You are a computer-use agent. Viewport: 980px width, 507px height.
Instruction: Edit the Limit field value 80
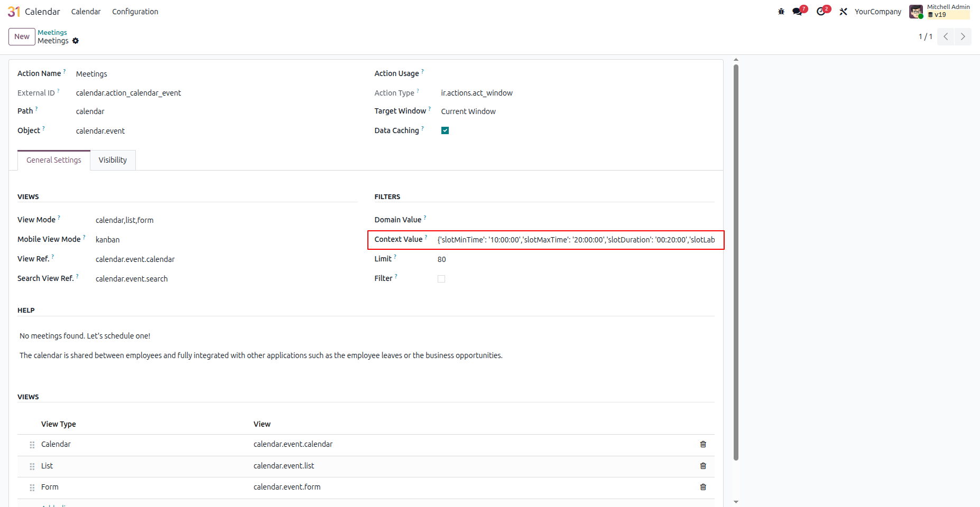[576, 259]
